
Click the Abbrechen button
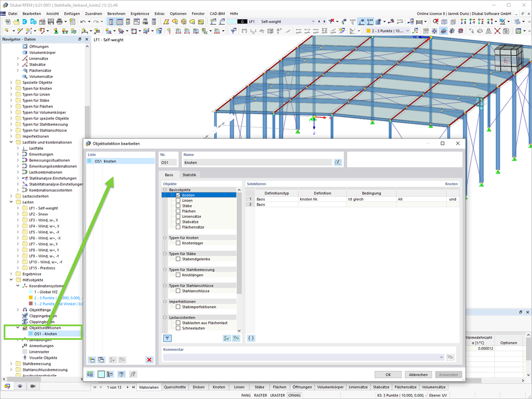pos(418,374)
